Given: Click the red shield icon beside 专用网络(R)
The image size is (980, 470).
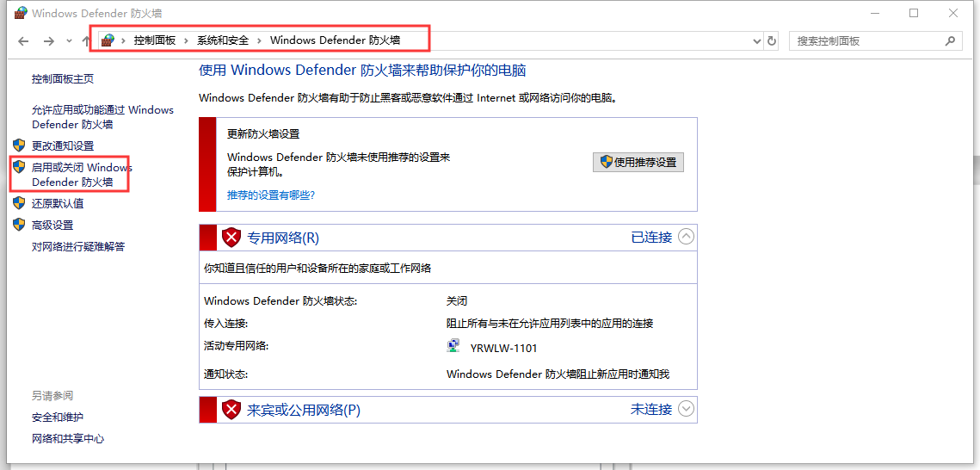Looking at the screenshot, I should tap(231, 238).
